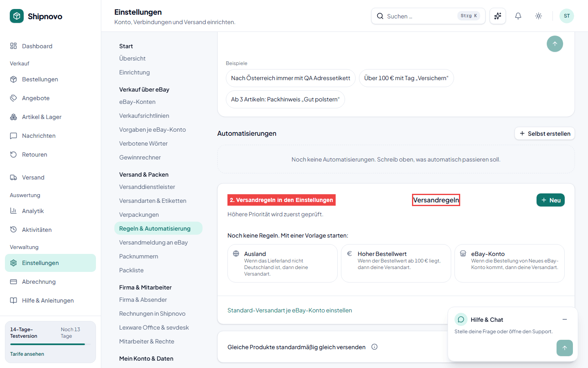Viewport: 588px width, 368px height.
Task: Click the Abrechnung credit card icon
Action: [x=13, y=282]
